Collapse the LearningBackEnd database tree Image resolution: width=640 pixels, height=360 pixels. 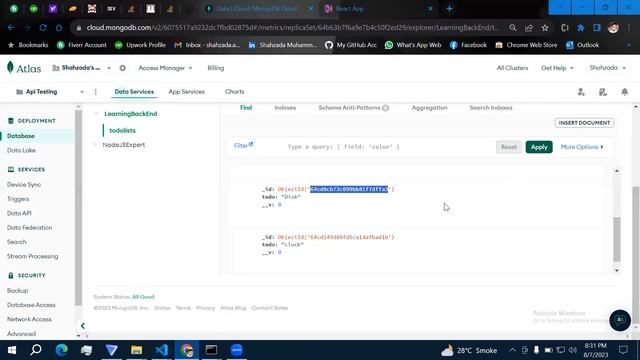click(96, 113)
